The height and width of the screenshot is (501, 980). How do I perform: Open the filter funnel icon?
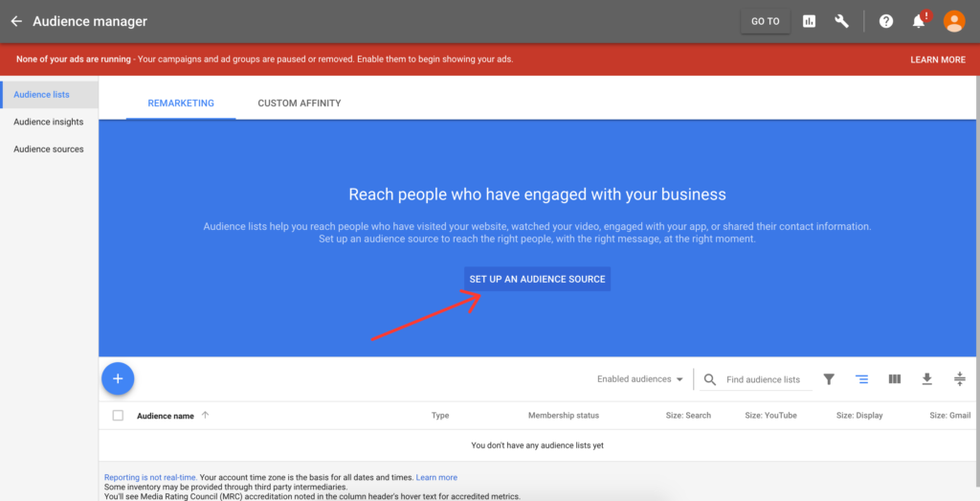pos(829,379)
